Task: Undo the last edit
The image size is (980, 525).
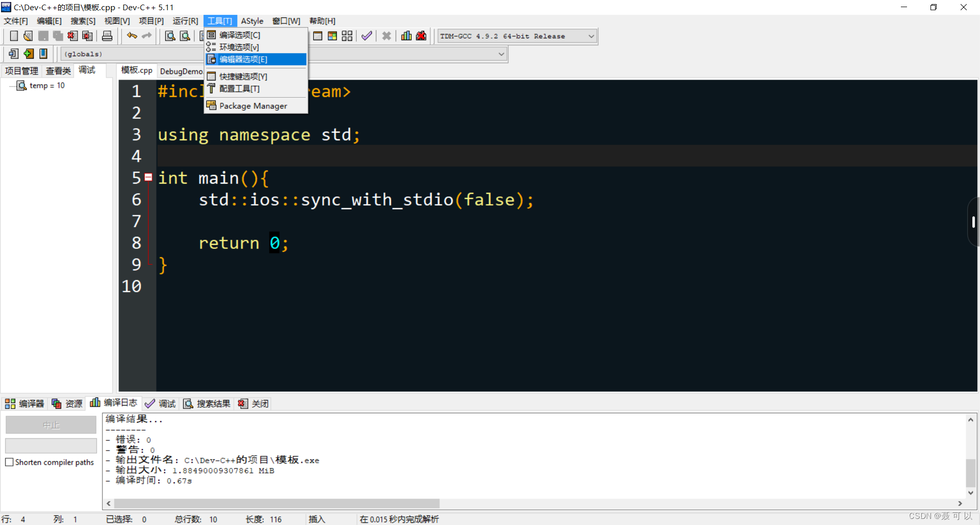Action: coord(131,36)
